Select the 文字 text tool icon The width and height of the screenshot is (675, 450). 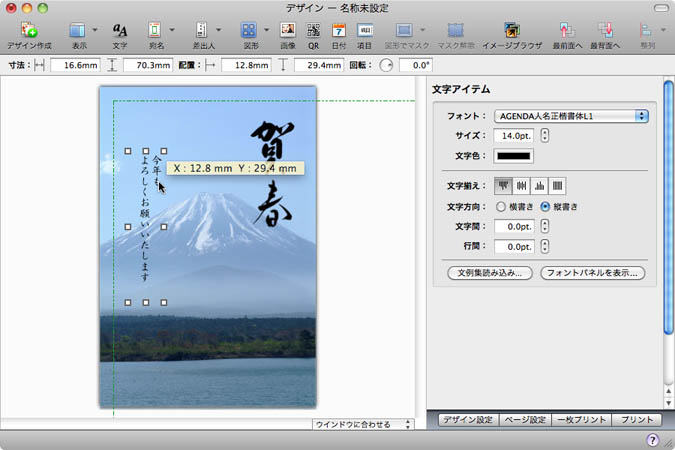[x=120, y=31]
